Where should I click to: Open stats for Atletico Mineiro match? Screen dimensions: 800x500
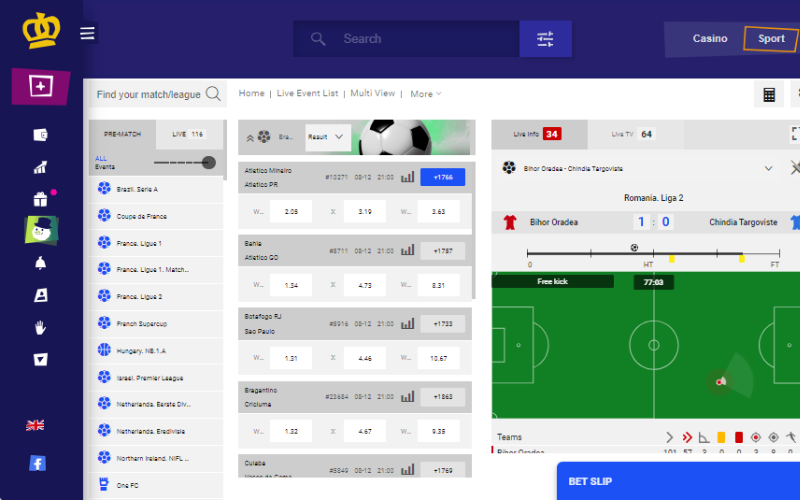pyautogui.click(x=407, y=177)
